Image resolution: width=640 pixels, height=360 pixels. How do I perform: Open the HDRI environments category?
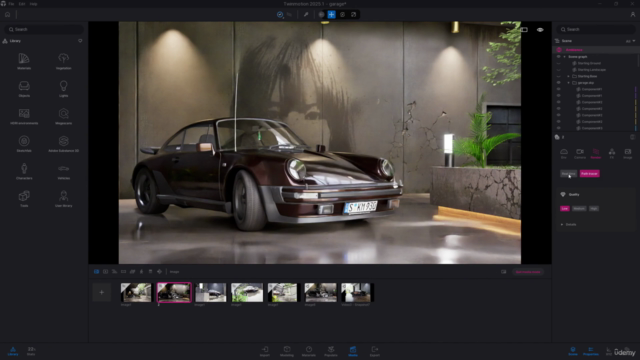24,116
